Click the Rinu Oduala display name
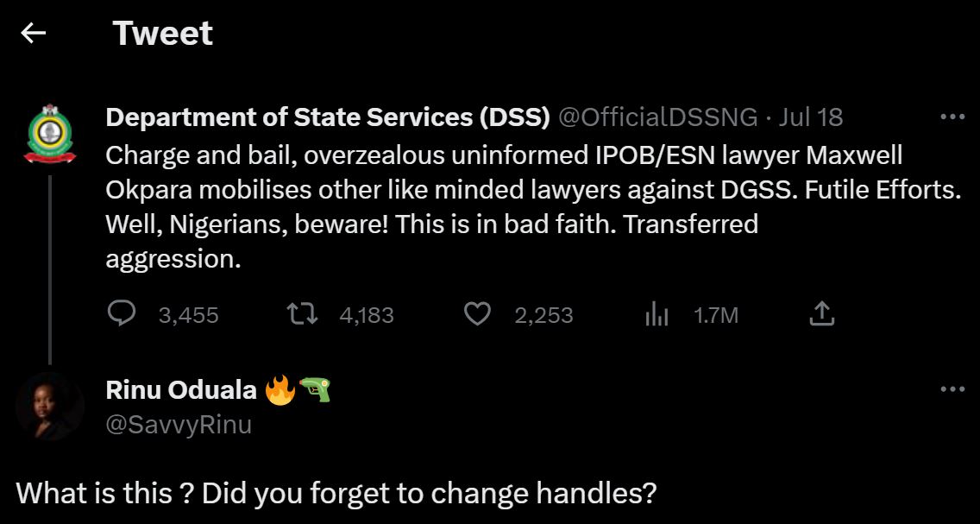Image resolution: width=980 pixels, height=524 pixels. click(181, 390)
